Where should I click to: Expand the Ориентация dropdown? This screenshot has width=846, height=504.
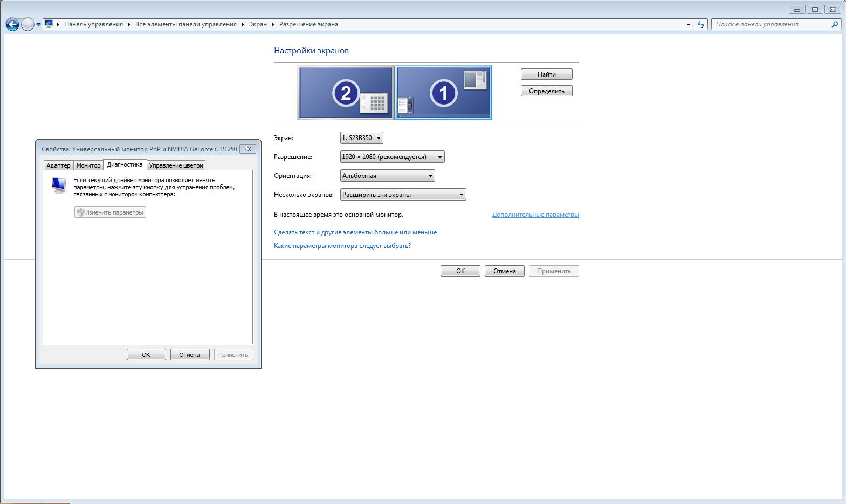pyautogui.click(x=387, y=176)
